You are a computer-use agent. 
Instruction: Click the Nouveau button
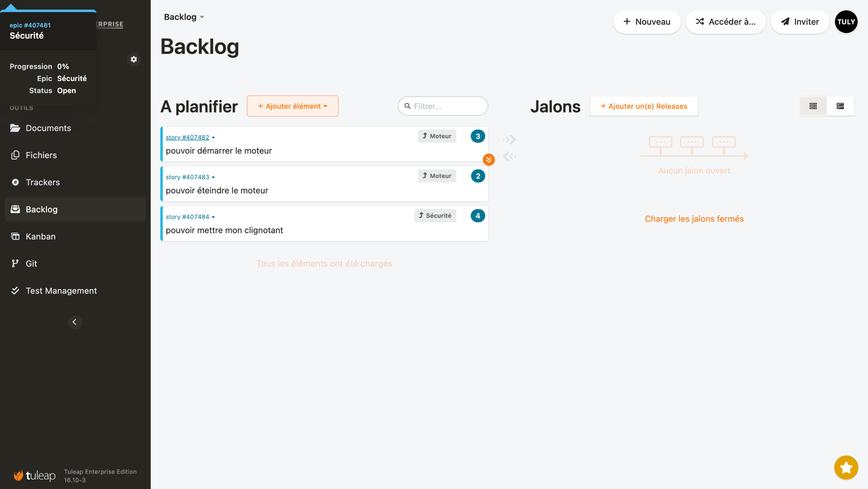coord(647,22)
